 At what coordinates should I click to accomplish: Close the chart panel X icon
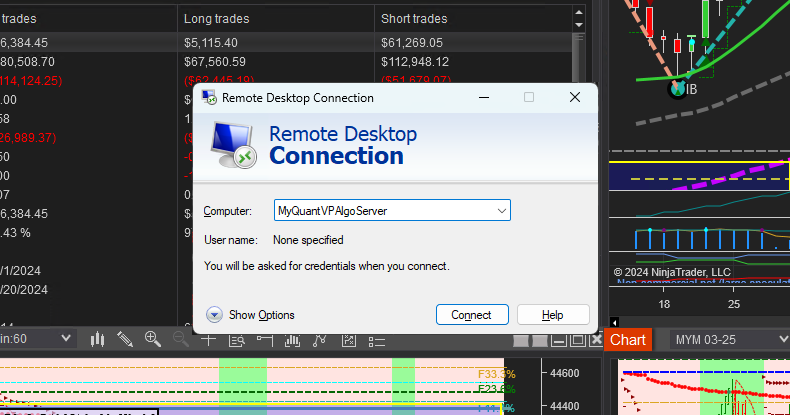pyautogui.click(x=596, y=340)
